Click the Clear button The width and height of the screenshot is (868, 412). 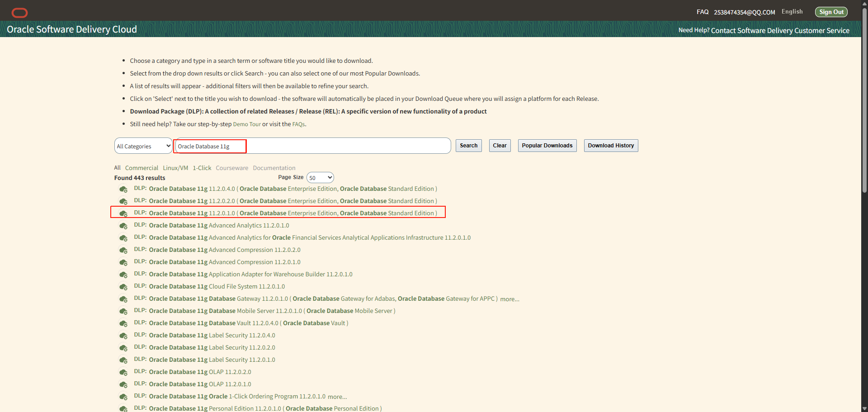point(500,146)
